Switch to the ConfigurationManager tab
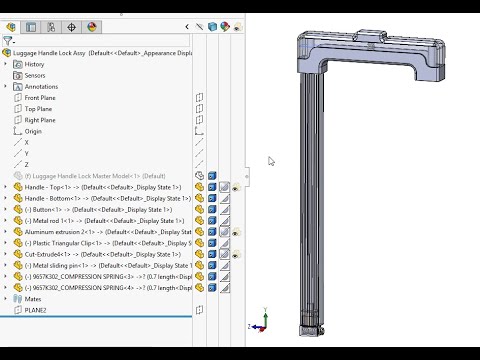This screenshot has height=360, width=480. pos(51,27)
